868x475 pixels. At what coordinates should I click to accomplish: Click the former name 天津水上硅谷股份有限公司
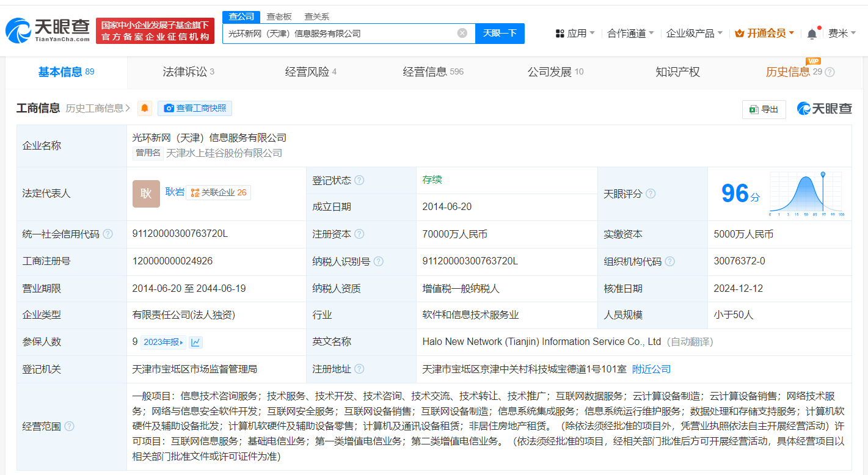(224, 153)
